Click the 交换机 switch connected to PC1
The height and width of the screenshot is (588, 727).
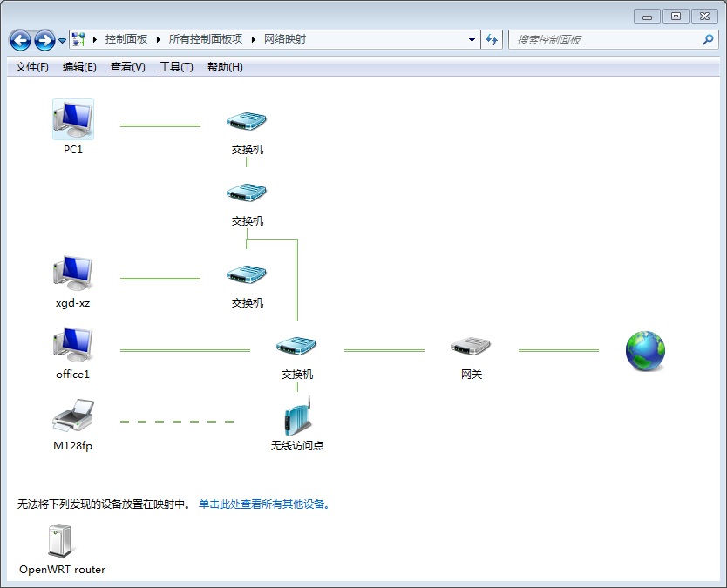coord(247,122)
